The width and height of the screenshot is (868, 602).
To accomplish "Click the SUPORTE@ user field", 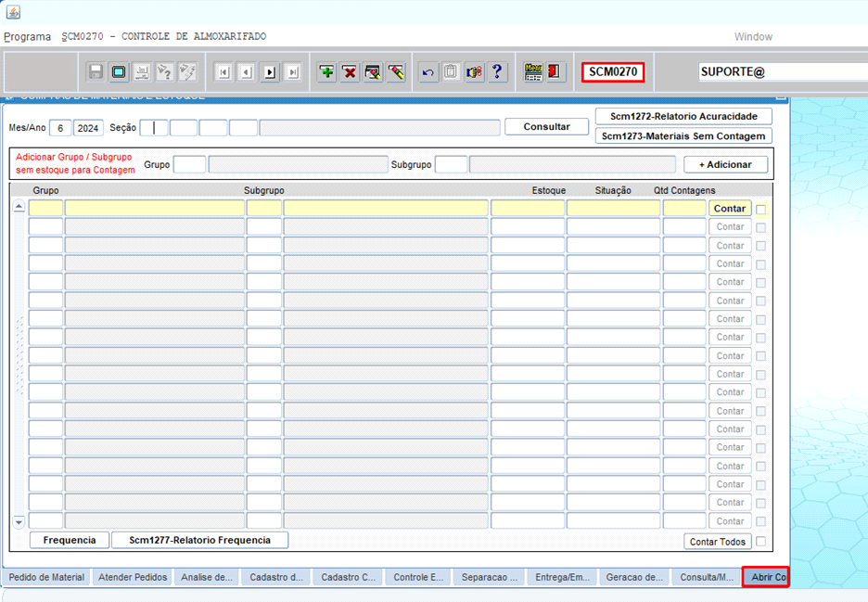I will tap(783, 72).
